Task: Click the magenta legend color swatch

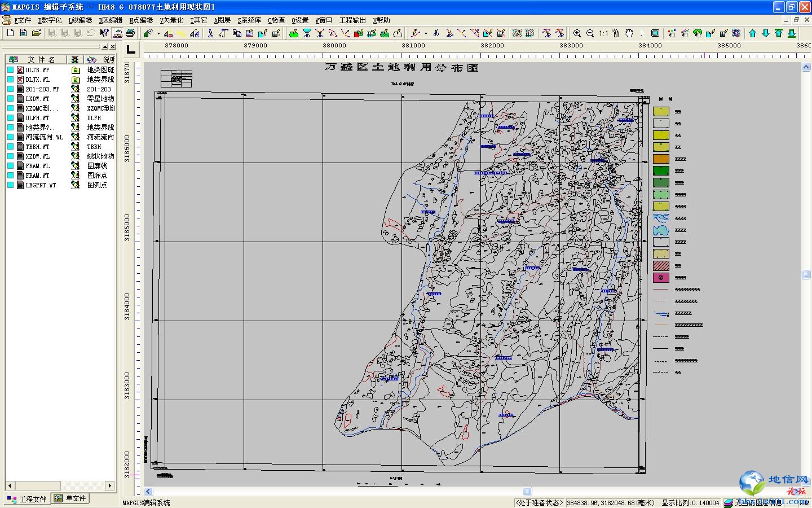Action: coord(661,278)
